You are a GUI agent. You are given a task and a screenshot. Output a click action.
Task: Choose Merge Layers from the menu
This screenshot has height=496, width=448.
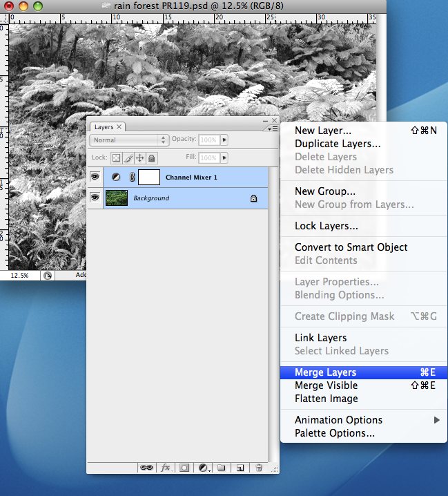(x=326, y=372)
